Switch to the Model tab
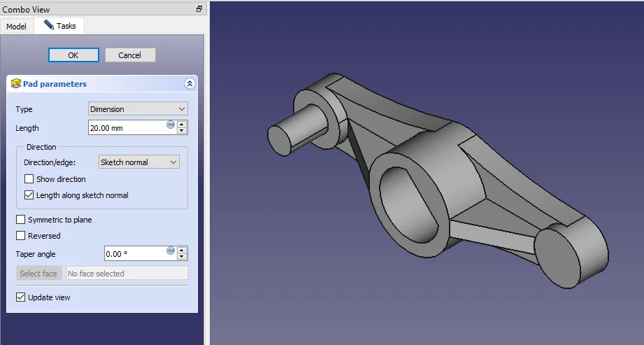The image size is (644, 345). [x=16, y=27]
